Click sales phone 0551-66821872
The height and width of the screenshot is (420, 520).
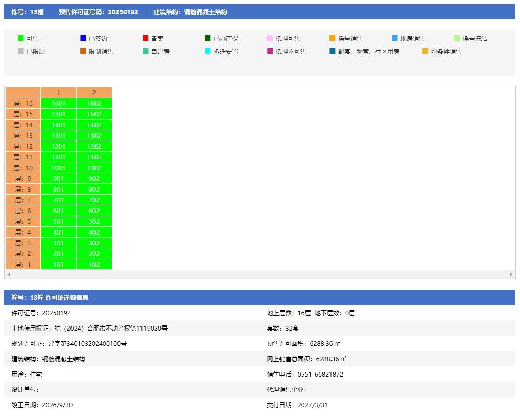coord(320,374)
